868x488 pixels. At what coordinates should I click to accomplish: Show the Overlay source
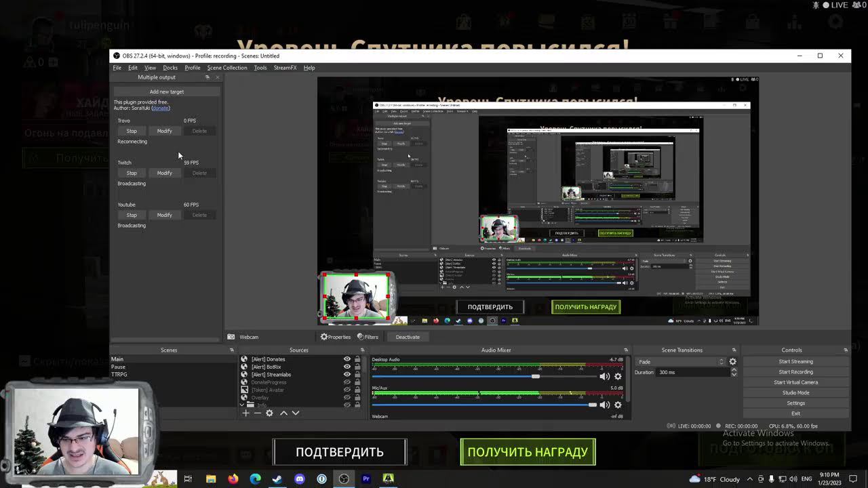click(x=347, y=397)
